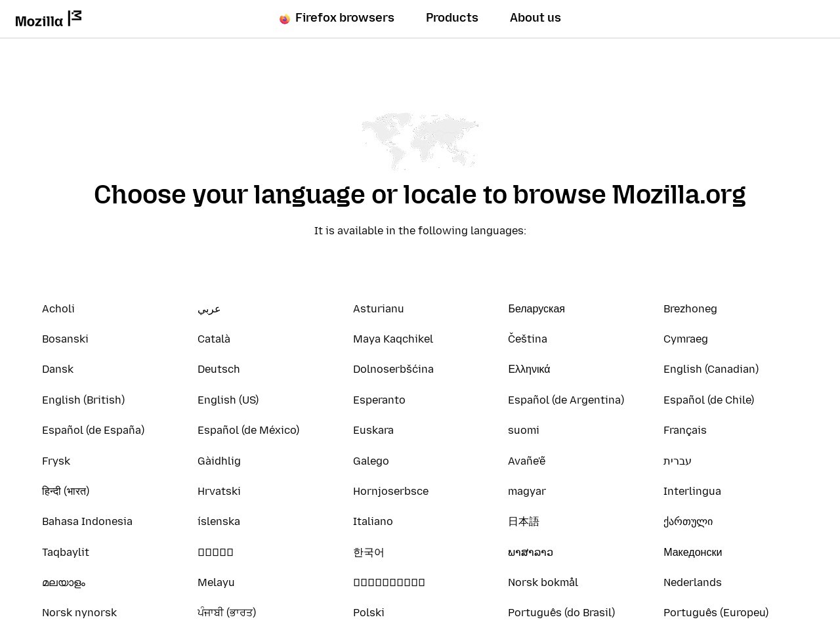Select Asturianu language
Image resolution: width=840 pixels, height=630 pixels.
point(379,308)
